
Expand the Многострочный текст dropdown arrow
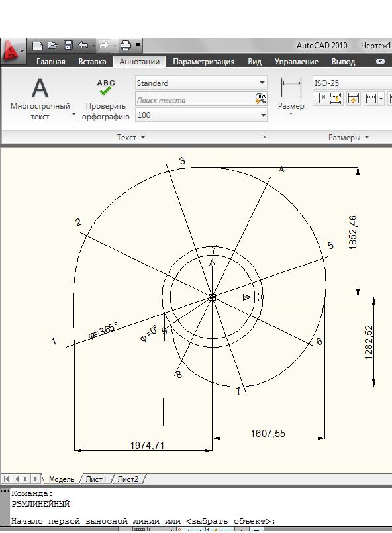[x=73, y=114]
